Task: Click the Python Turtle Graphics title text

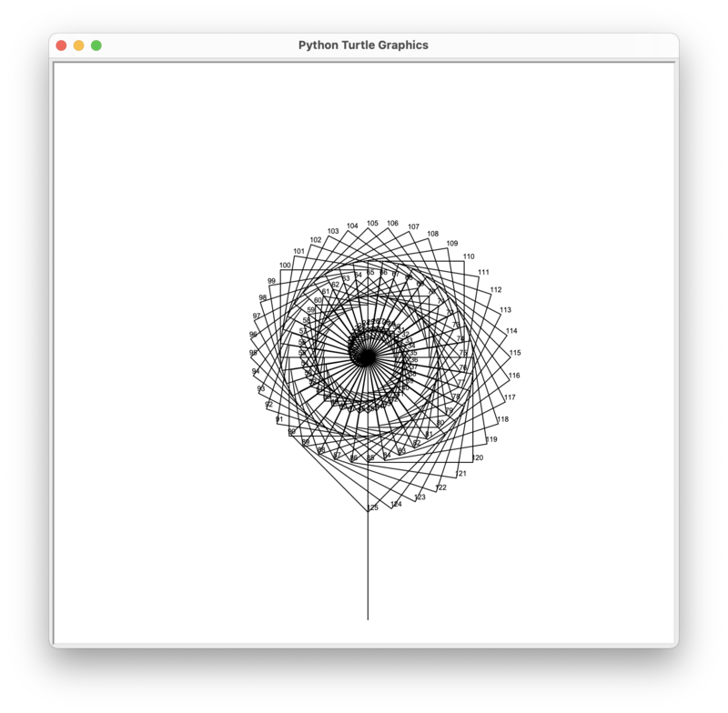Action: [363, 45]
